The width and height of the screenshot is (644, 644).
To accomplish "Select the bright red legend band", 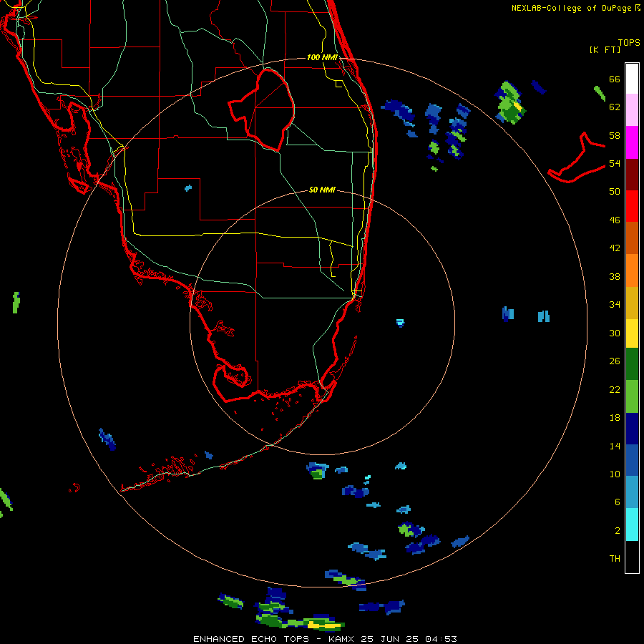I will [x=632, y=206].
